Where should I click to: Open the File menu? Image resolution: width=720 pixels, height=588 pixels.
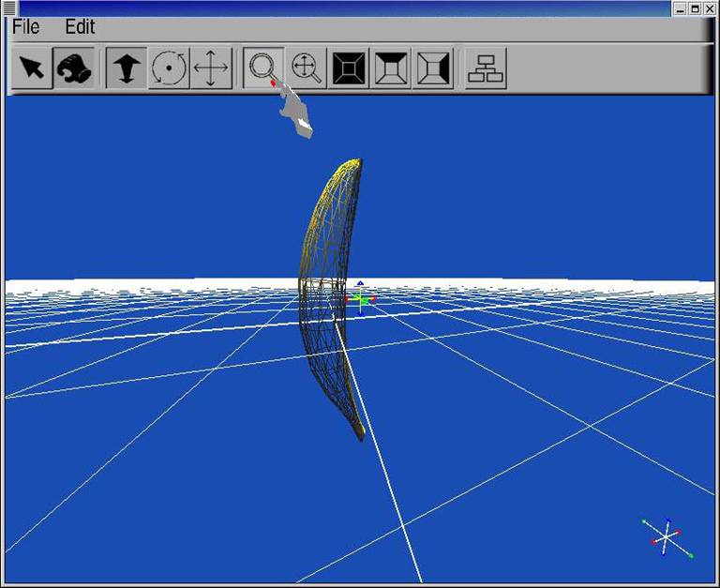(x=25, y=26)
